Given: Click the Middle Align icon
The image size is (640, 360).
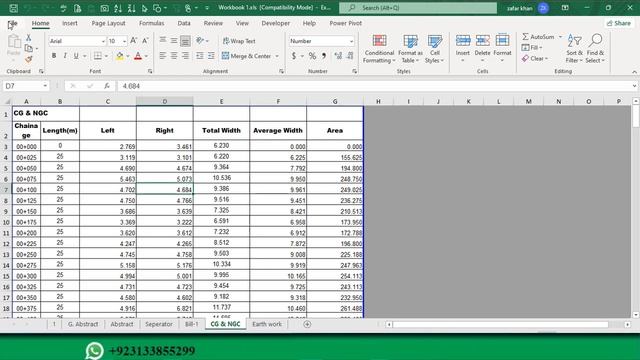Looking at the screenshot, I should coord(174,40).
